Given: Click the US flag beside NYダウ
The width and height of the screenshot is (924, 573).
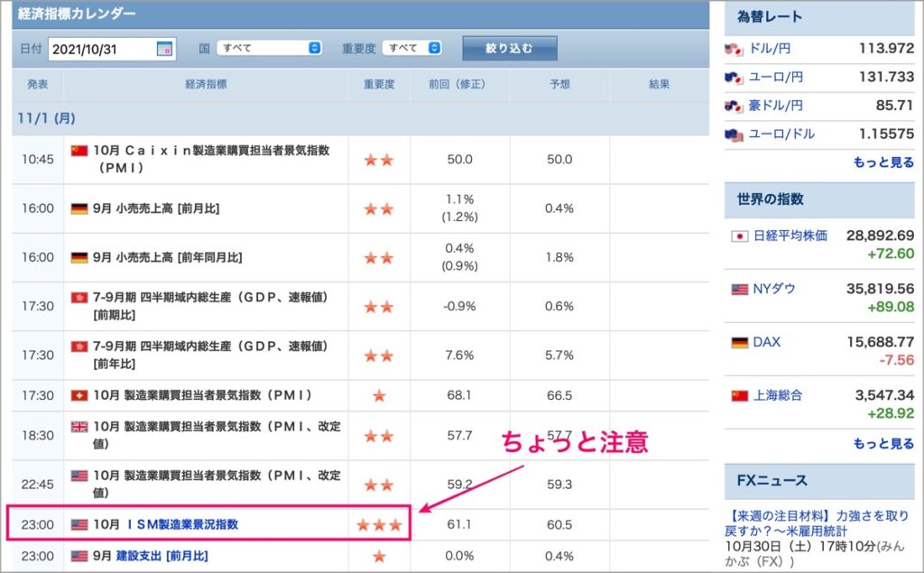Looking at the screenshot, I should (740, 290).
